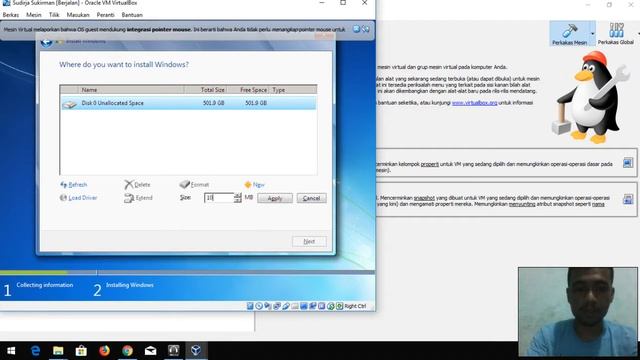Viewport: 640px width, 360px height.
Task: Click the Type column header
Action: [x=293, y=90]
